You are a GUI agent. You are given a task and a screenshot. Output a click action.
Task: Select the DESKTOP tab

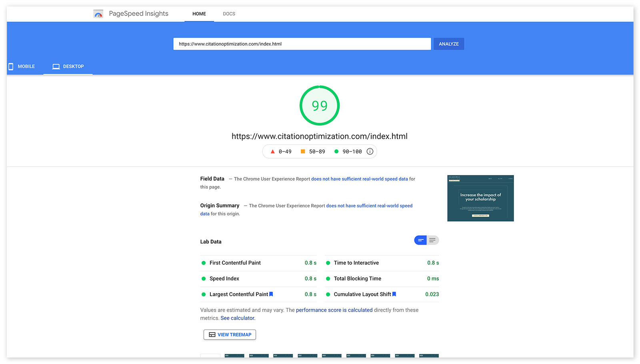coord(68,66)
